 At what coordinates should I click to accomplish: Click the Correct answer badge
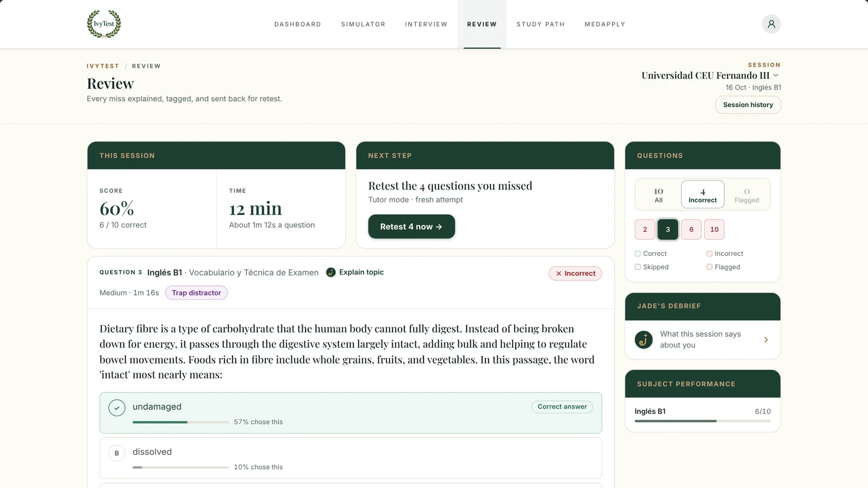click(562, 407)
